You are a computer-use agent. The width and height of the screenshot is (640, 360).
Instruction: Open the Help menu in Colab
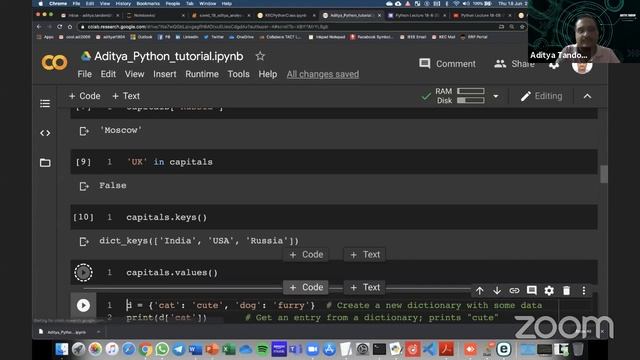tap(268, 74)
